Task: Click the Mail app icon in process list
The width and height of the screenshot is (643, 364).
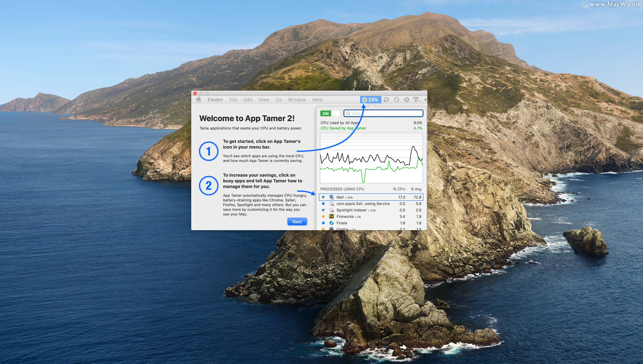Action: click(x=332, y=197)
